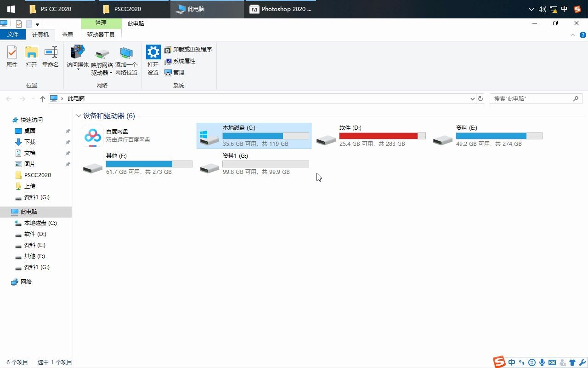
Task: Click the up one level arrow
Action: (43, 99)
